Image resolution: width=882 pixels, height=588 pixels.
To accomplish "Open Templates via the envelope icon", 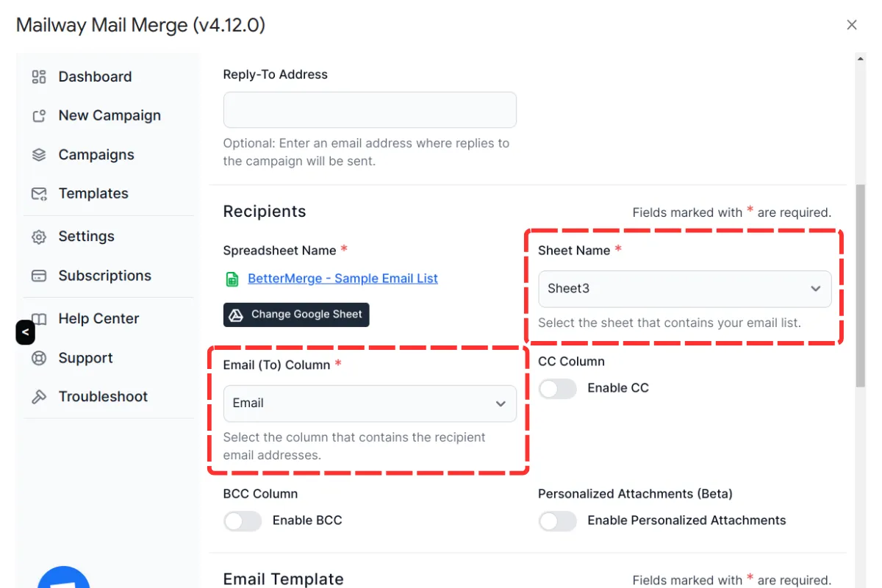I will click(x=39, y=193).
